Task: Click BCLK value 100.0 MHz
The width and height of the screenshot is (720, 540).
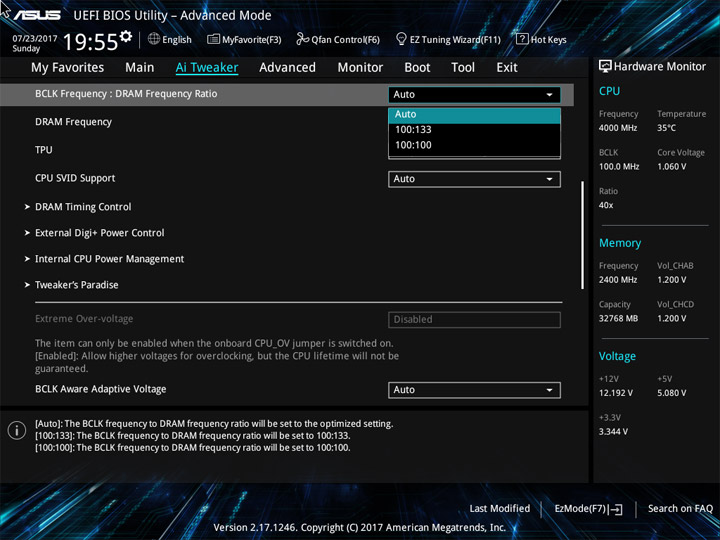Action: (x=619, y=167)
